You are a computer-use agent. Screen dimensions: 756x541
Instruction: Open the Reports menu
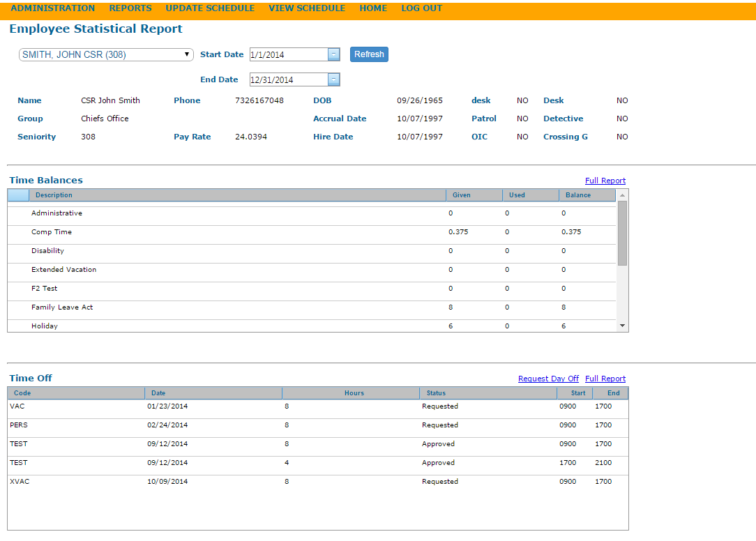[130, 8]
